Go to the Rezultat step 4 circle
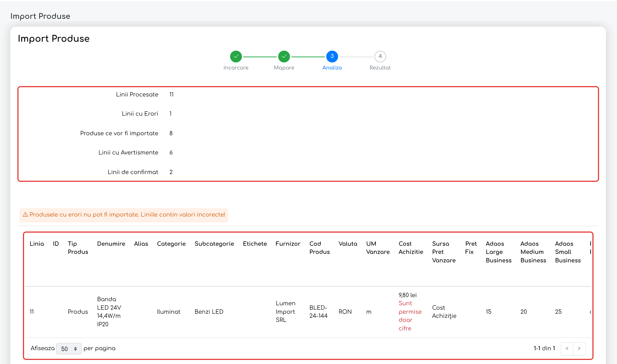 coord(380,56)
